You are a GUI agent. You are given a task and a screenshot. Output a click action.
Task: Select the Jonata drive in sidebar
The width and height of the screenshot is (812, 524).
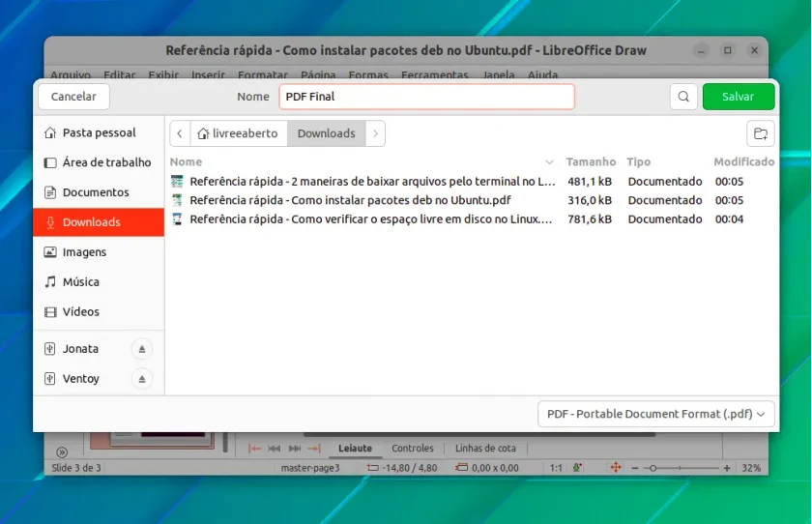coord(80,349)
